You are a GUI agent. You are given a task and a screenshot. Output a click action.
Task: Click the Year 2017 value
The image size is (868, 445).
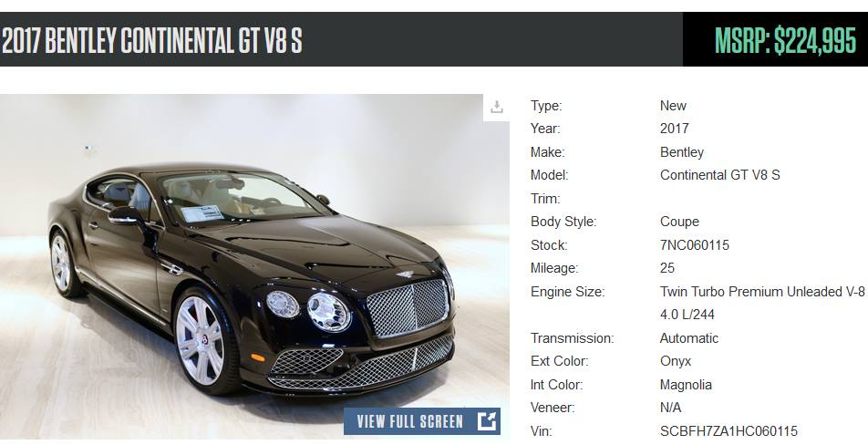(675, 129)
